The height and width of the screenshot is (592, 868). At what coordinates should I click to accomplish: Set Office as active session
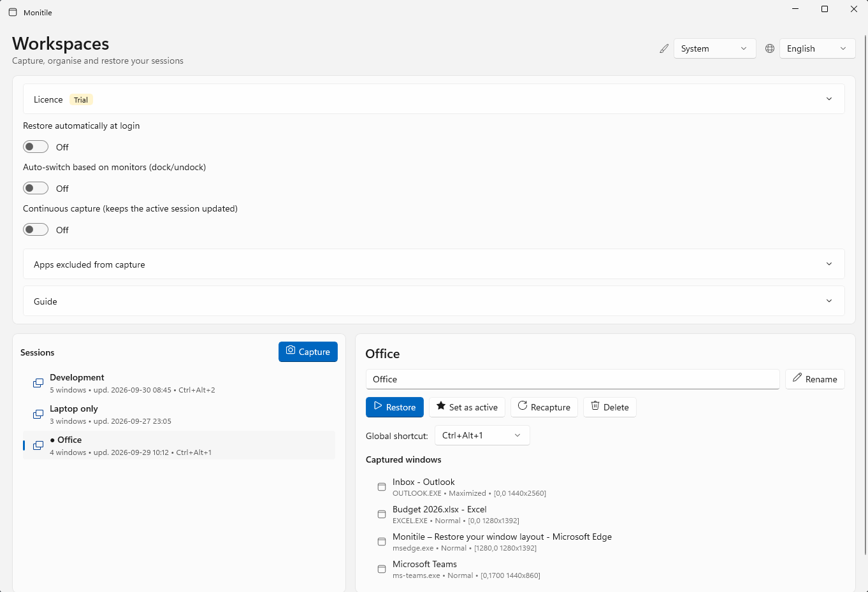coord(467,407)
